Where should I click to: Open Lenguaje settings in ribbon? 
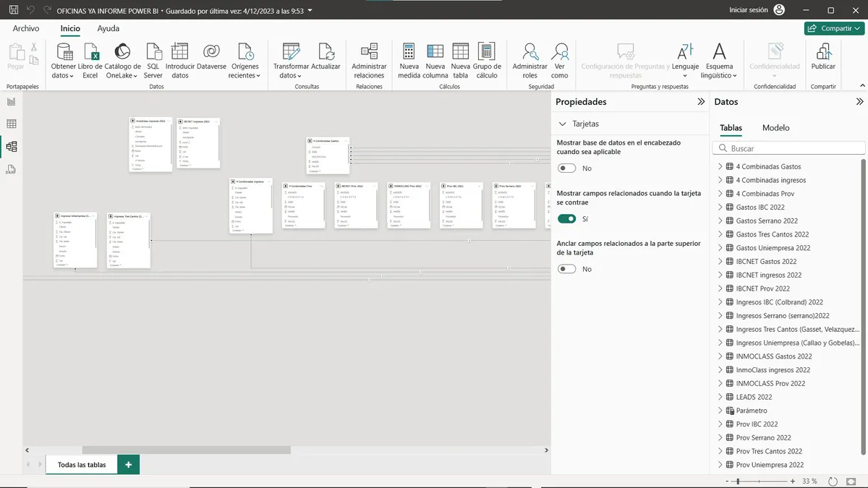(x=685, y=61)
